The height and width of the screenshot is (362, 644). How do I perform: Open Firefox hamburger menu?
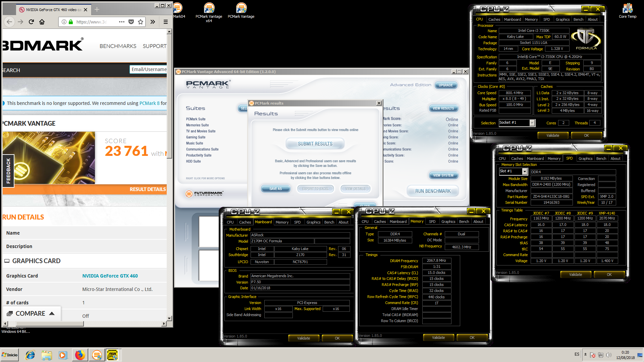point(165,22)
